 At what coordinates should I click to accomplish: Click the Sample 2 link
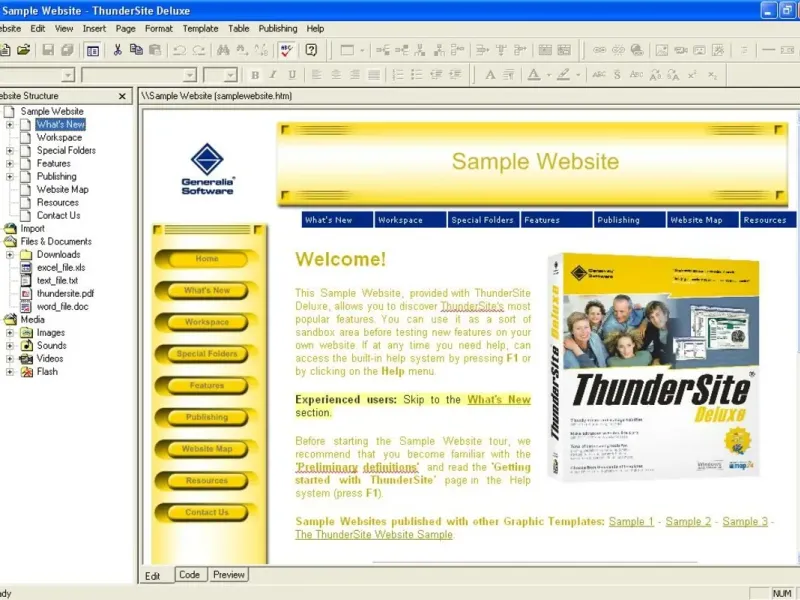coord(688,521)
